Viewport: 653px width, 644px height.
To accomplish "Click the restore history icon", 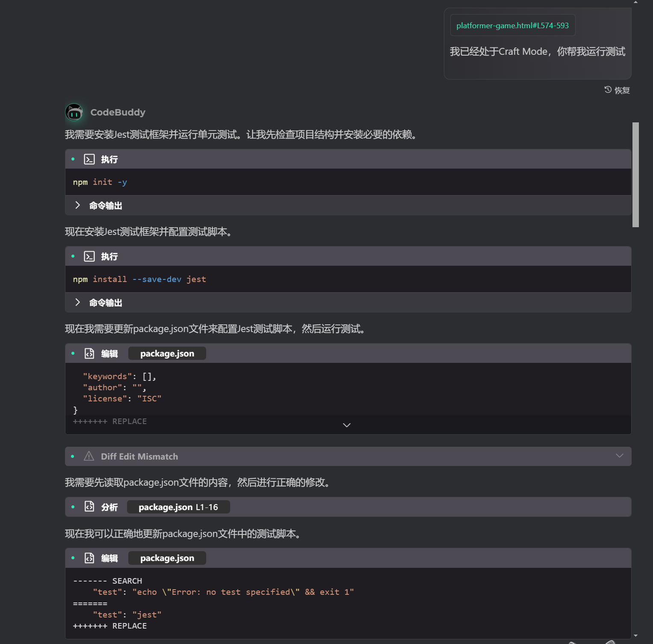I will coord(608,90).
